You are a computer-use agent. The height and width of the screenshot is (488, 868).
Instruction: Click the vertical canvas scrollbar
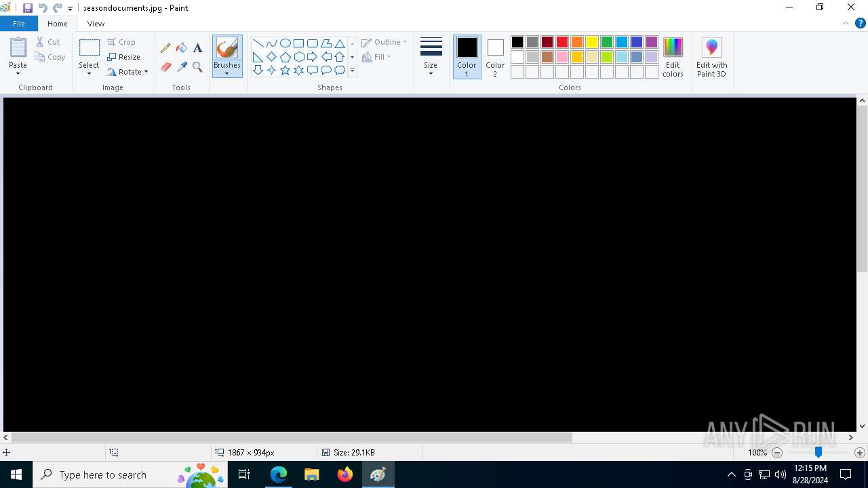pyautogui.click(x=862, y=188)
